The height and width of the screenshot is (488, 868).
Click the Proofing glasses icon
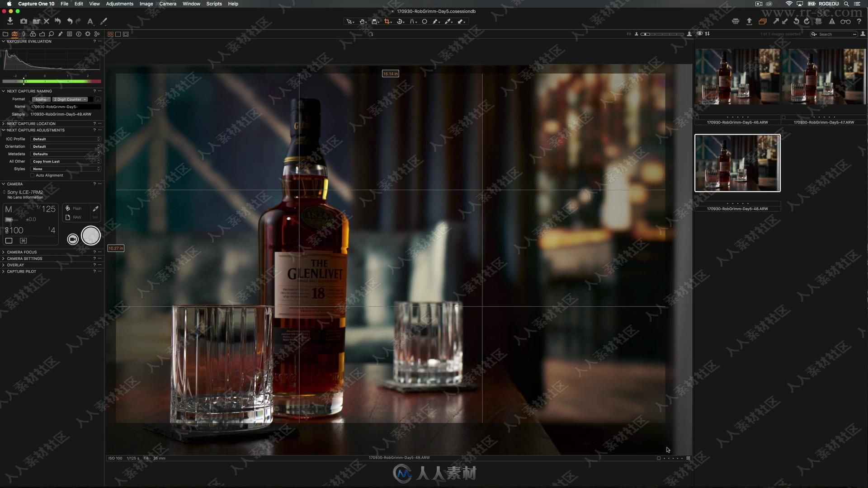[845, 21]
